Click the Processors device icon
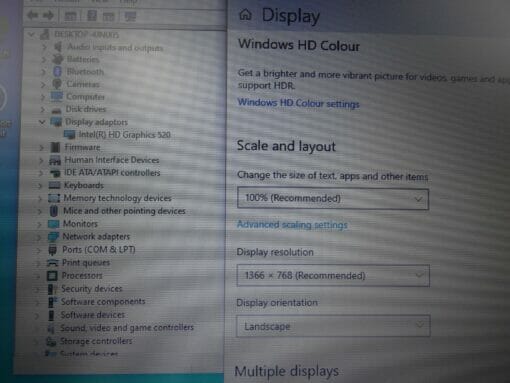 click(x=52, y=276)
